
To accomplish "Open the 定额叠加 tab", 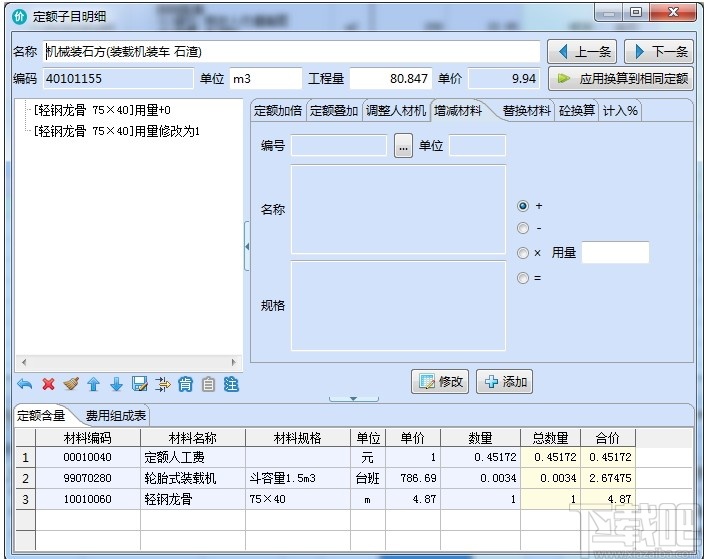I will 334,110.
